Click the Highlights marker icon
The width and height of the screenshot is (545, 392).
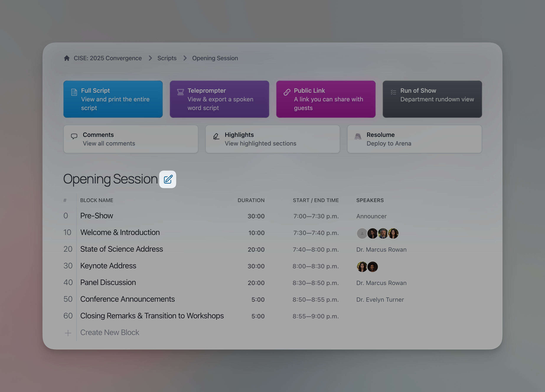216,136
